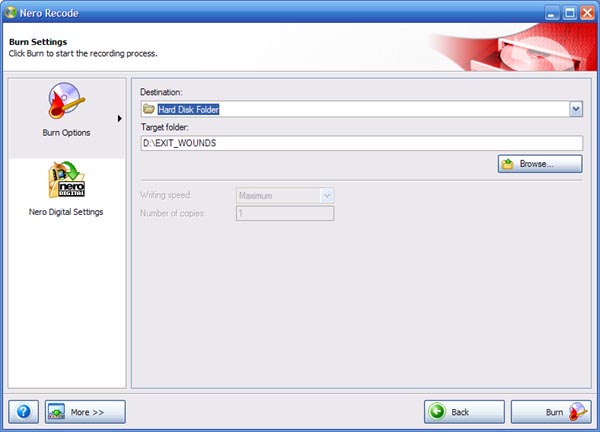The image size is (600, 432).
Task: Click the Burn Settings heading
Action: [38, 42]
